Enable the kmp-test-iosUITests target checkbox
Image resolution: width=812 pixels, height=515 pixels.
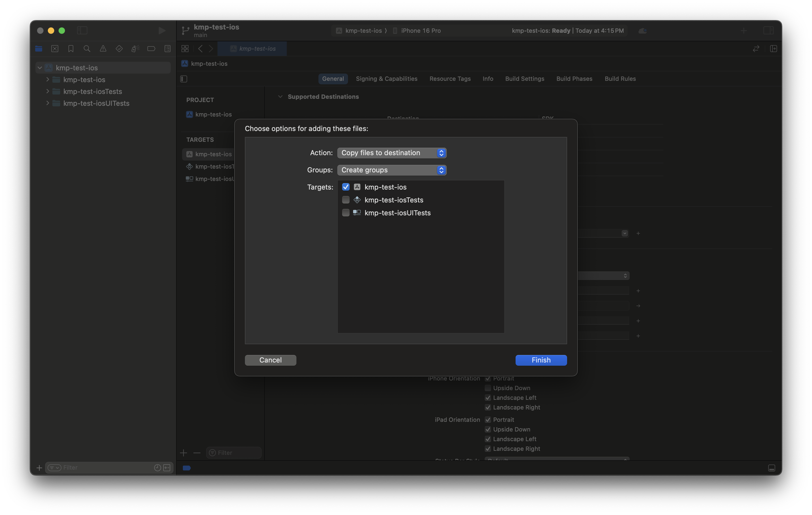346,212
